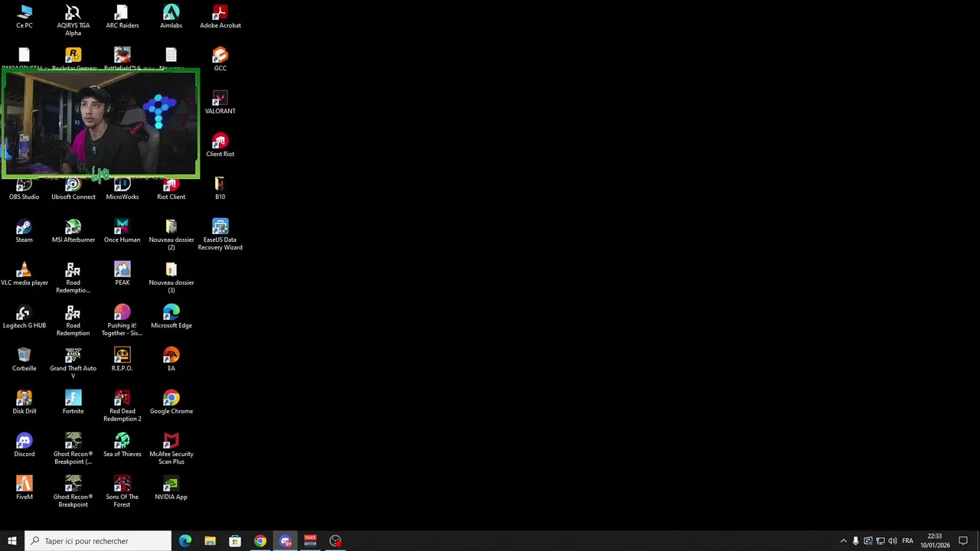980x551 pixels.
Task: Open the network status tray icon
Action: click(x=880, y=541)
